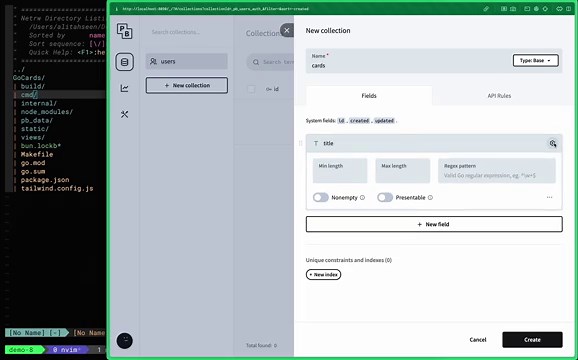578x360 pixels.
Task: Open the three-dots menu of title field
Action: [x=549, y=198]
